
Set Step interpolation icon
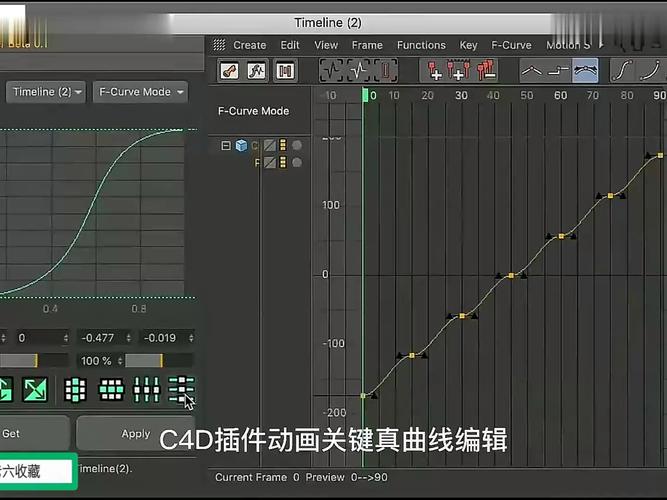tap(559, 71)
